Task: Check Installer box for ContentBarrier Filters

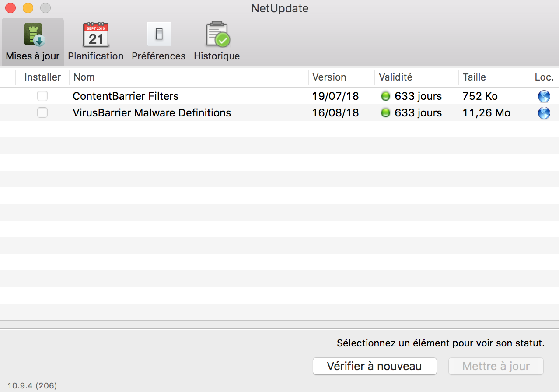Action: point(42,96)
